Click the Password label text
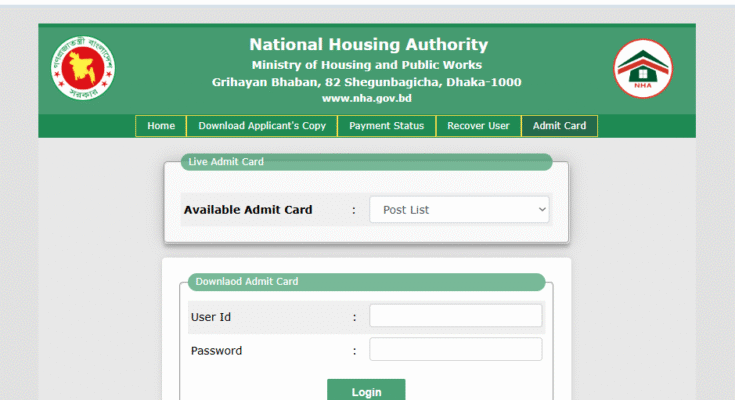 tap(217, 351)
